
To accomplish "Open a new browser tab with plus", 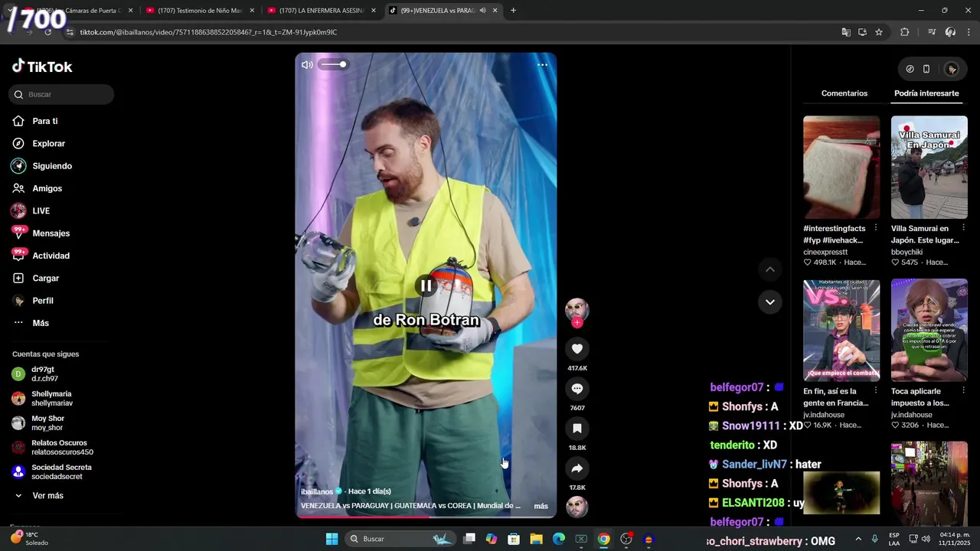I will pyautogui.click(x=513, y=11).
